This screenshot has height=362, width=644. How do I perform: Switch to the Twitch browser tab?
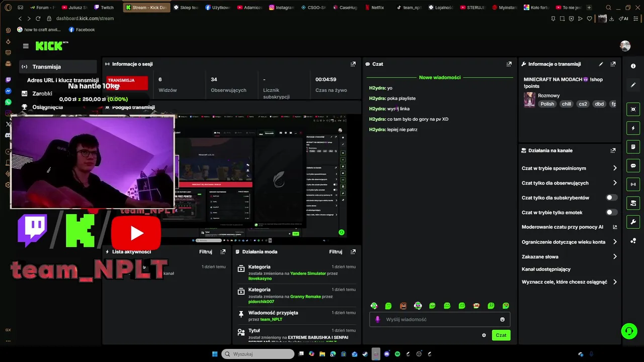[103, 8]
